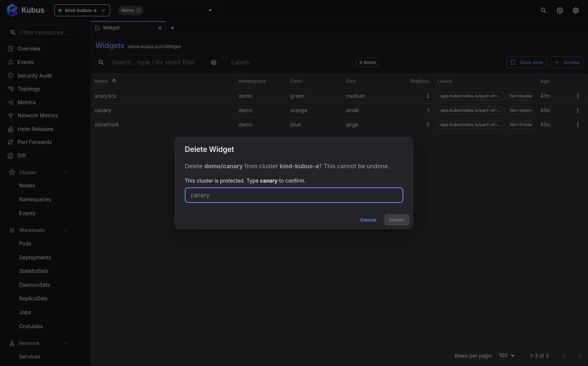
Task: Open rows per page dropdown
Action: click(x=507, y=356)
